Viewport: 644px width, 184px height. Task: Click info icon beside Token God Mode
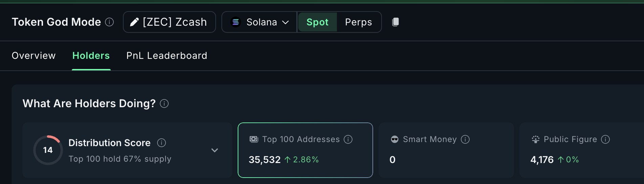(109, 22)
